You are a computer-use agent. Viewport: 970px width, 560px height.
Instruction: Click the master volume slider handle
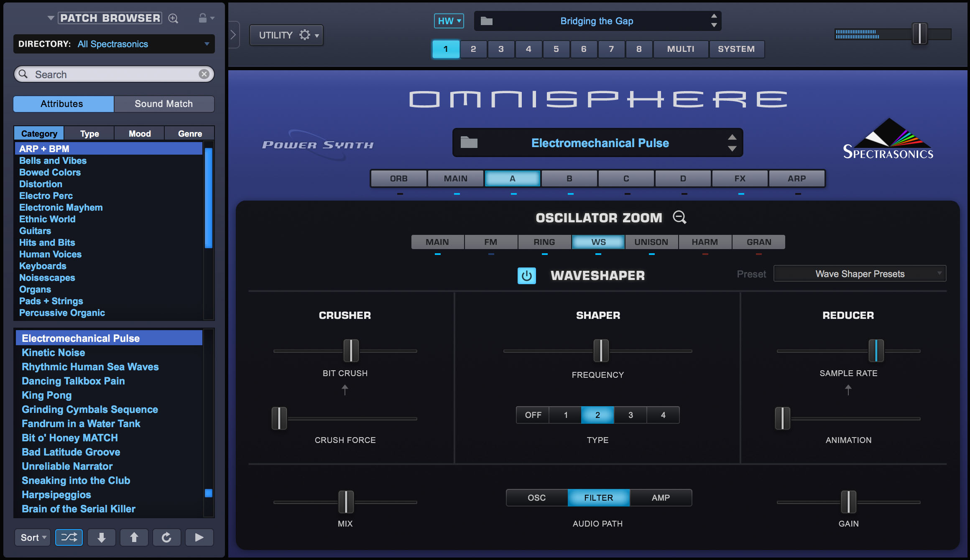pos(920,34)
